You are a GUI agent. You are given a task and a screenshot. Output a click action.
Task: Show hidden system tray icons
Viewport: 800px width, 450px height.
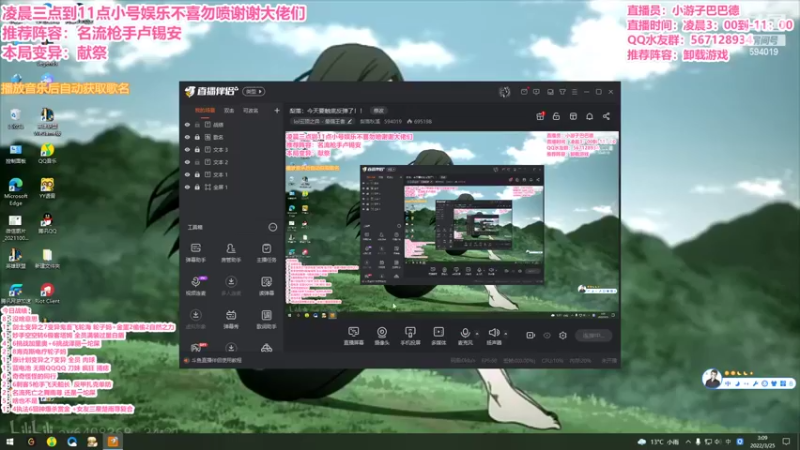688,441
